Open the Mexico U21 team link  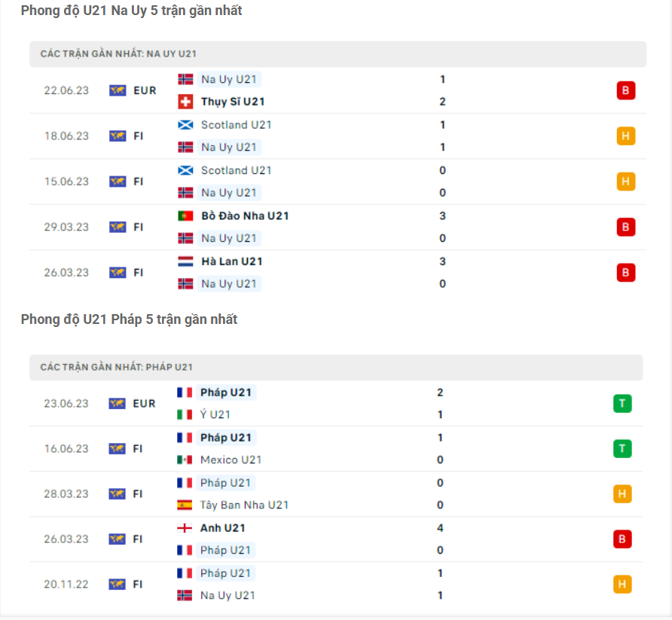tap(231, 460)
